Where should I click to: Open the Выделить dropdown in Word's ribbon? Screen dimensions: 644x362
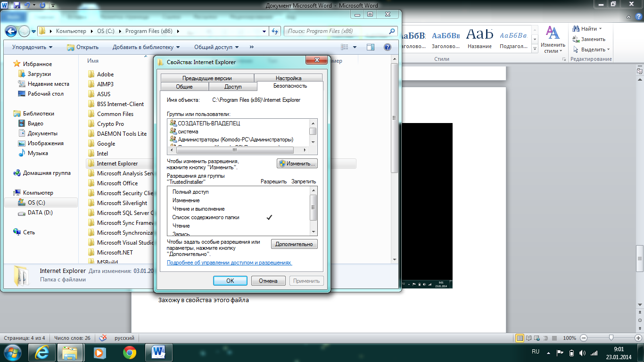[592, 49]
